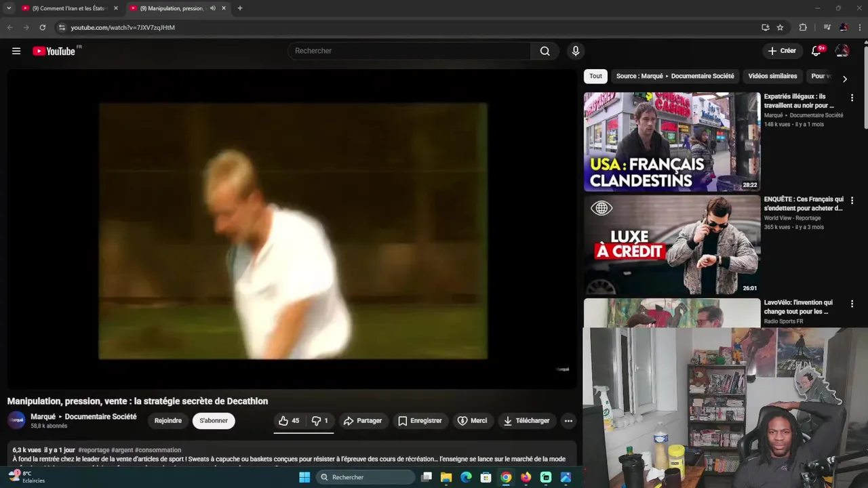
Task: Click the Rejoindre button
Action: pyautogui.click(x=168, y=421)
